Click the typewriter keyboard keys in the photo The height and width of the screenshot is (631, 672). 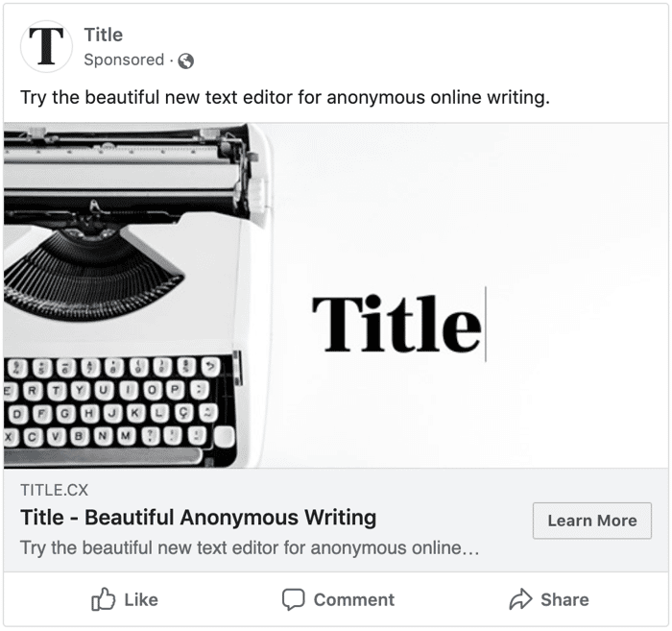[116, 403]
